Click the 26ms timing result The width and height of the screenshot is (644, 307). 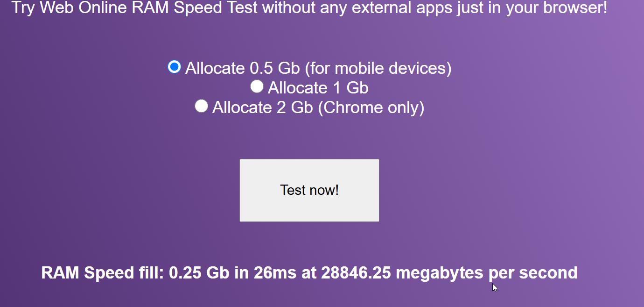(273, 272)
